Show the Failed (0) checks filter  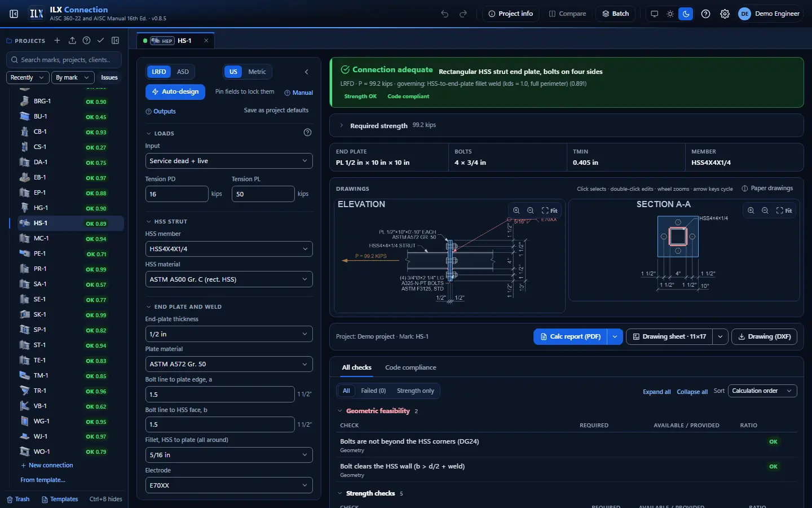pyautogui.click(x=373, y=391)
